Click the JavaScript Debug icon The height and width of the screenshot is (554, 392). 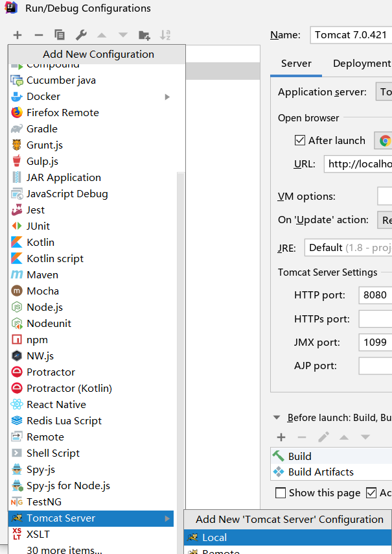[x=17, y=193]
